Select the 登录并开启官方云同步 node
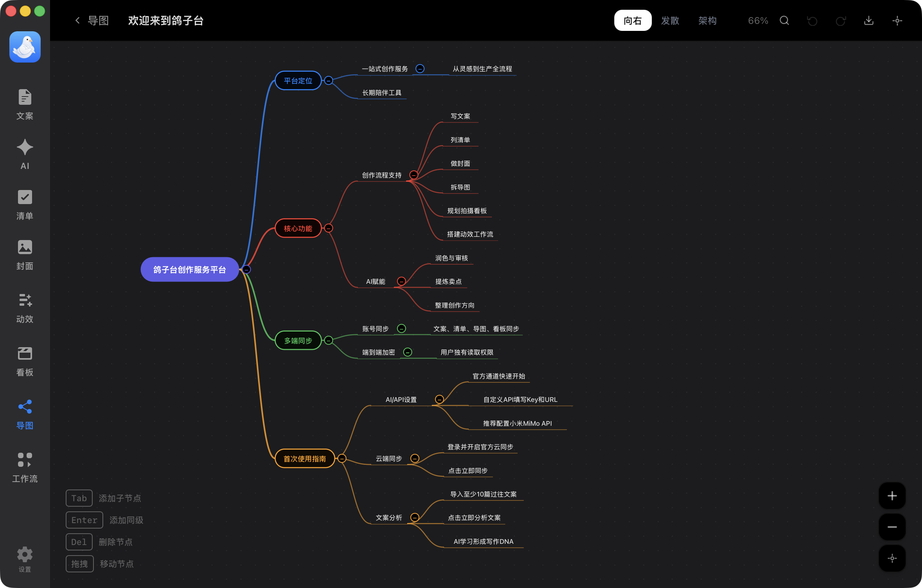This screenshot has width=922, height=588. click(480, 447)
